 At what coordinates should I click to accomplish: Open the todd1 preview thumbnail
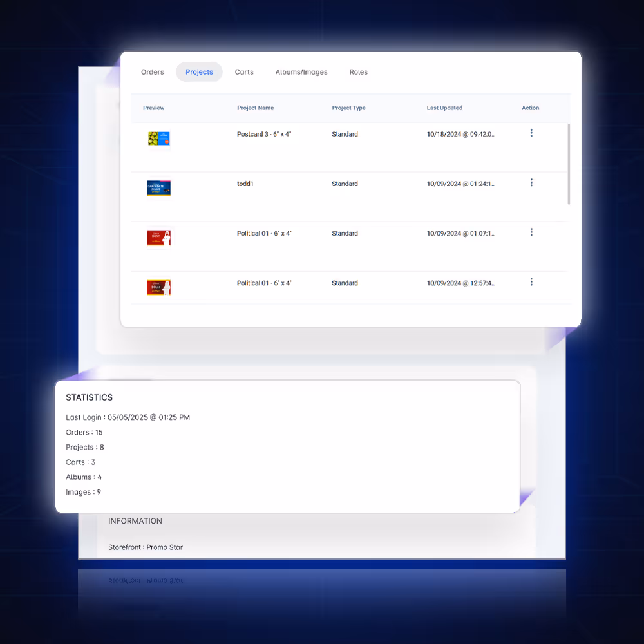[158, 187]
